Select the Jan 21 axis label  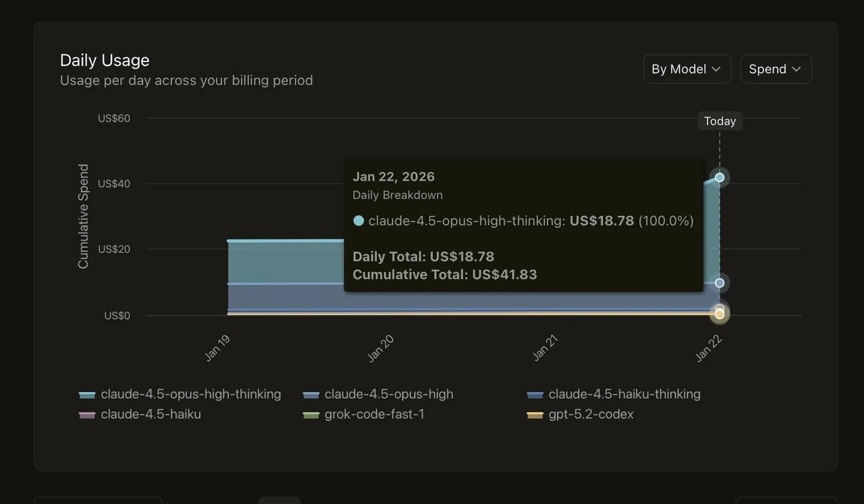click(545, 348)
